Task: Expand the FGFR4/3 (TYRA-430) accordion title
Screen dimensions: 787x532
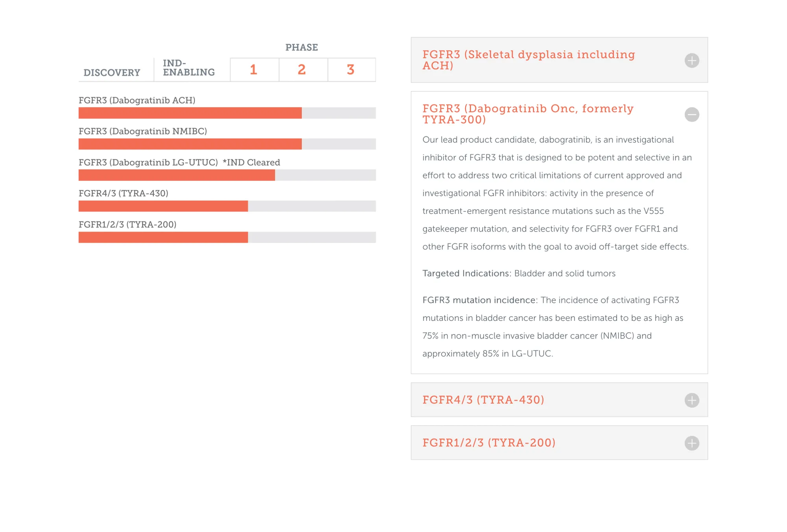Action: click(483, 400)
